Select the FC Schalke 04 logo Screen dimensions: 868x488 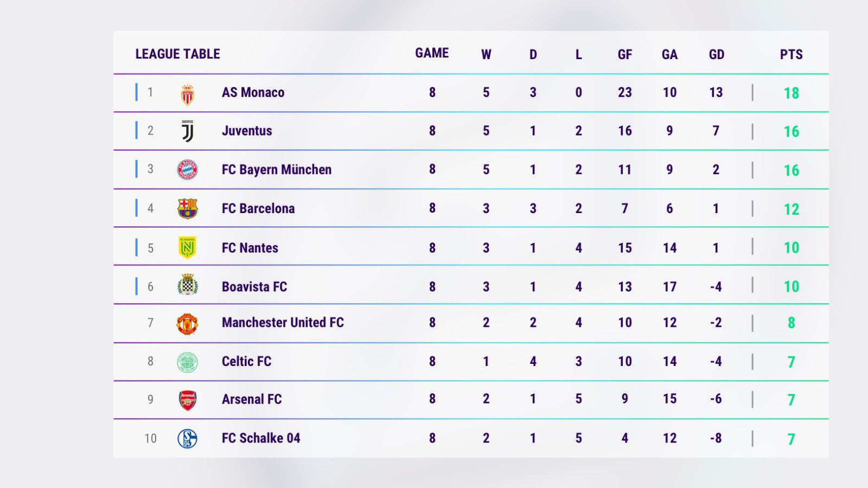pos(187,439)
